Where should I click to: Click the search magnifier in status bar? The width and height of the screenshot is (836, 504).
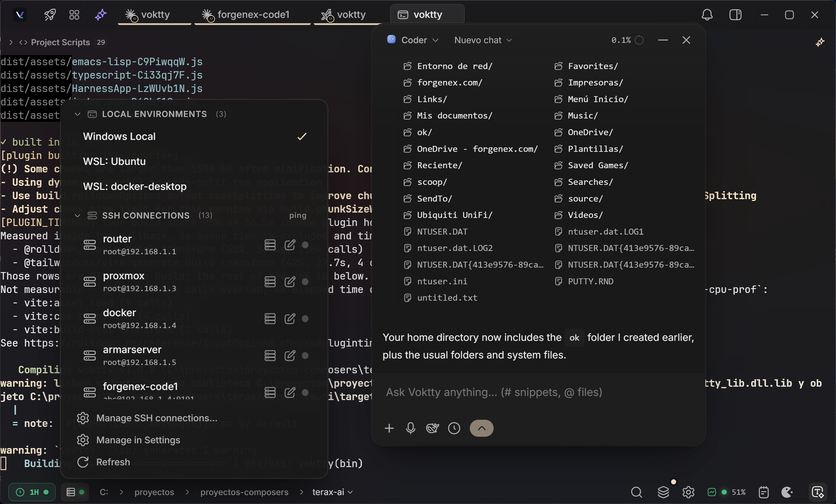[637, 492]
